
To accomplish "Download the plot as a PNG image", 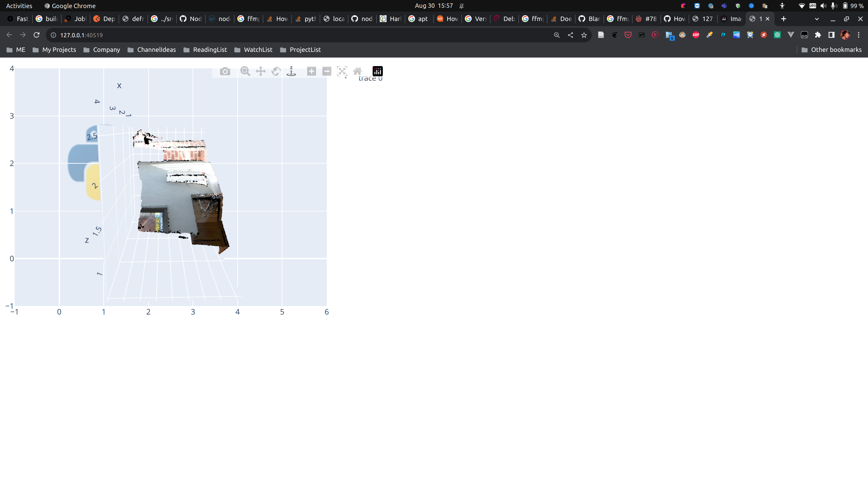I will click(225, 71).
